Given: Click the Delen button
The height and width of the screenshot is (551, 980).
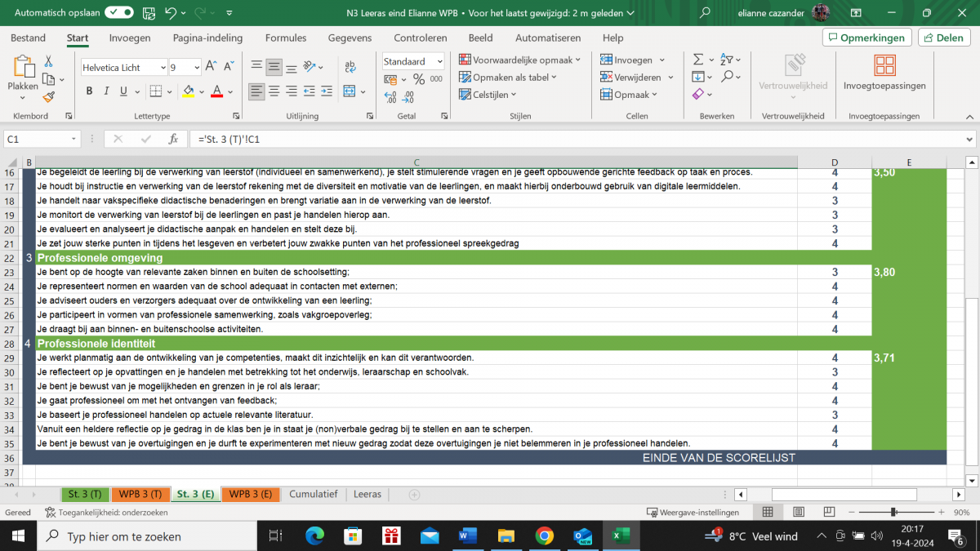Looking at the screenshot, I should click(x=944, y=38).
